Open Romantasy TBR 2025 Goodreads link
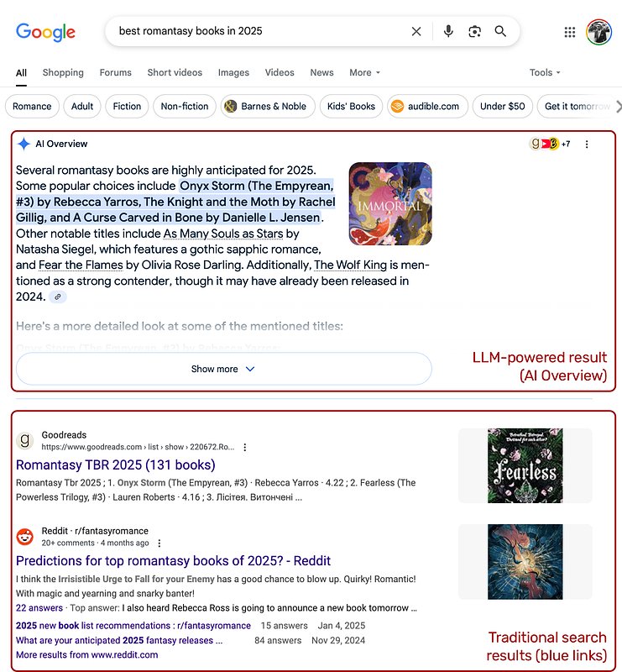 click(x=116, y=465)
